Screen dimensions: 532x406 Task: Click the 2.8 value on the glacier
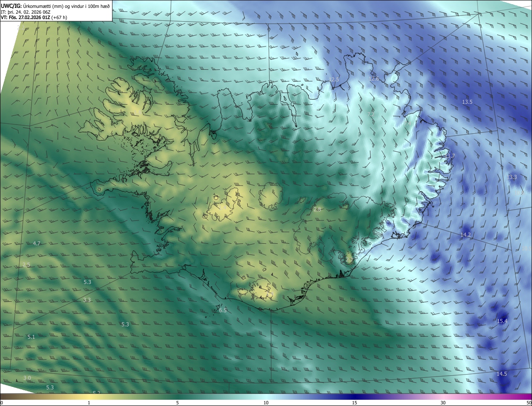(x=317, y=210)
